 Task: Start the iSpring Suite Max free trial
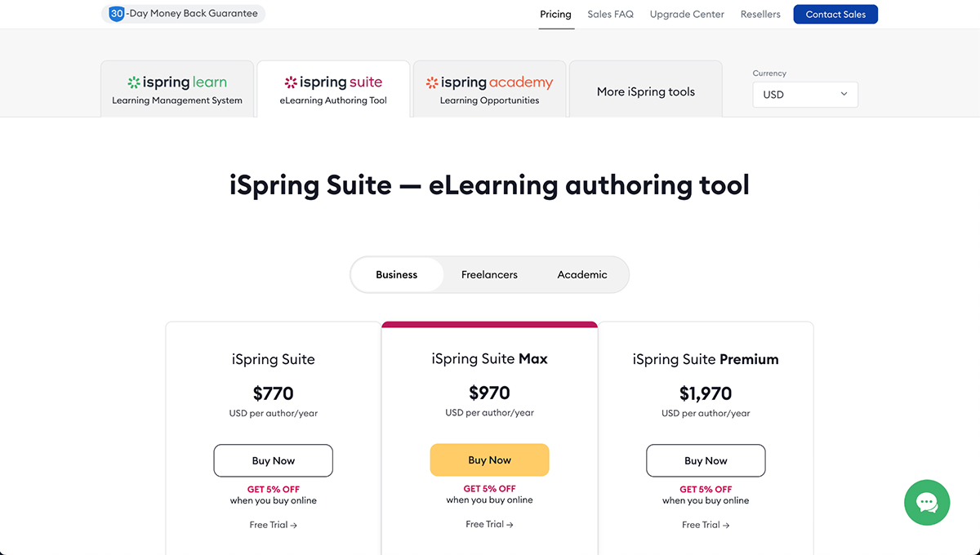point(489,524)
